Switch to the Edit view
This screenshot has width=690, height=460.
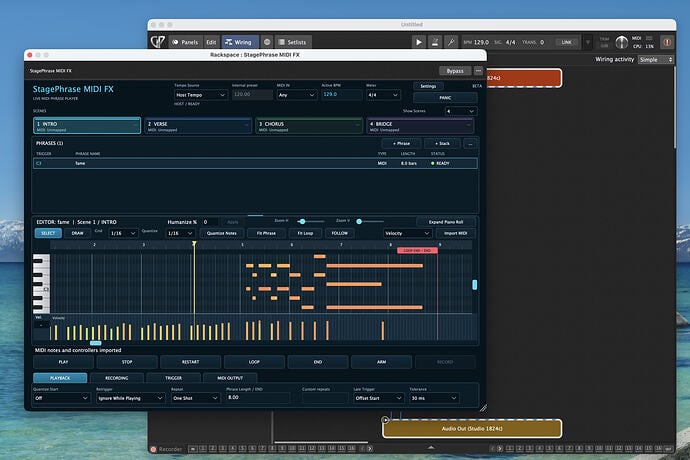[211, 42]
